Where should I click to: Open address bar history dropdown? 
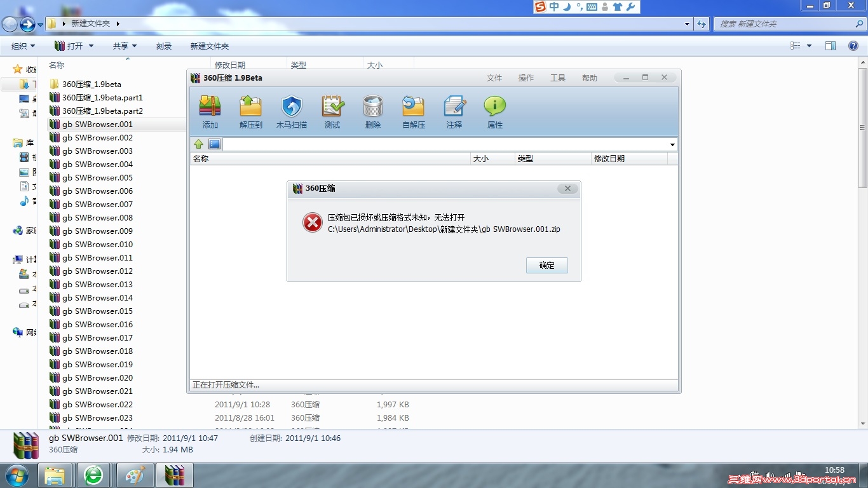(x=688, y=24)
